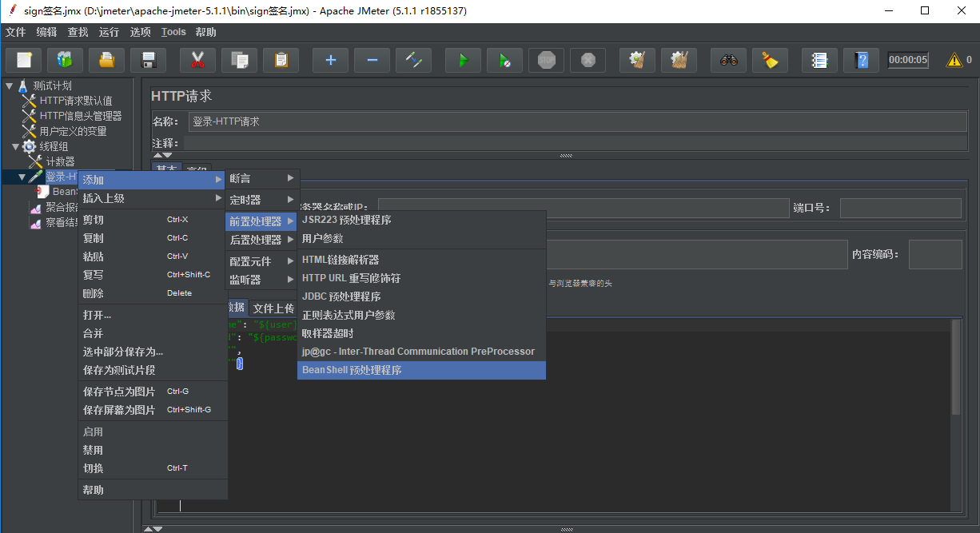Click the Open file folder icon
This screenshot has height=533, width=980.
pos(107,60)
